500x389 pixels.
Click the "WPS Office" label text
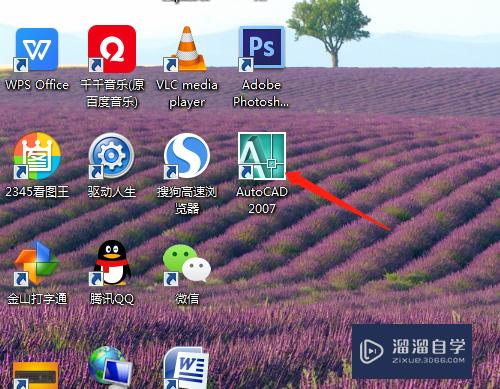pyautogui.click(x=37, y=85)
